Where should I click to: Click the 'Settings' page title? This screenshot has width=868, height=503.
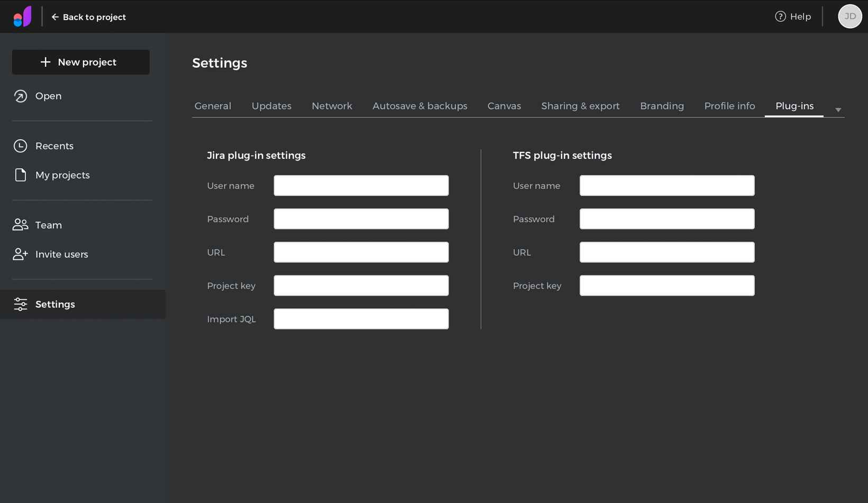pos(220,63)
